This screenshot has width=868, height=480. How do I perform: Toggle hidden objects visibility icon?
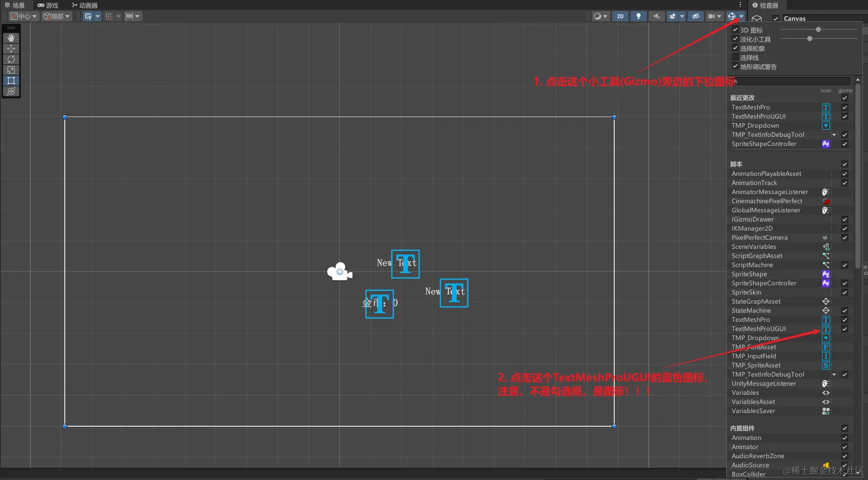coord(696,16)
